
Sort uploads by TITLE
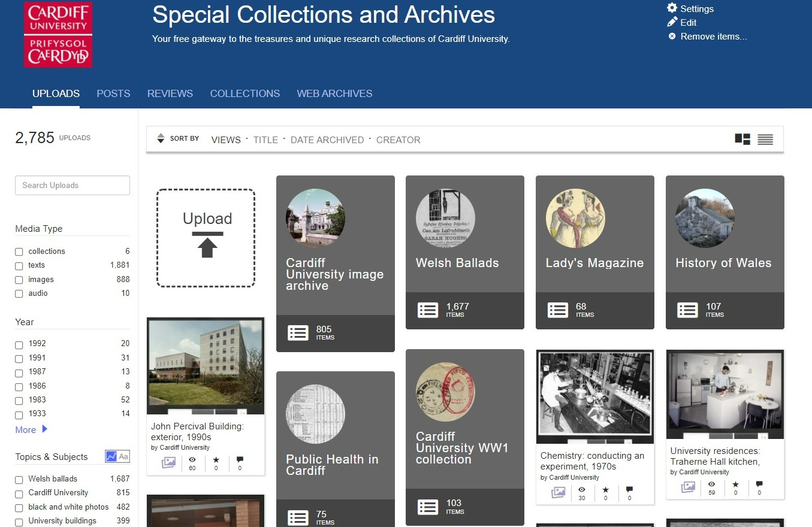[265, 140]
